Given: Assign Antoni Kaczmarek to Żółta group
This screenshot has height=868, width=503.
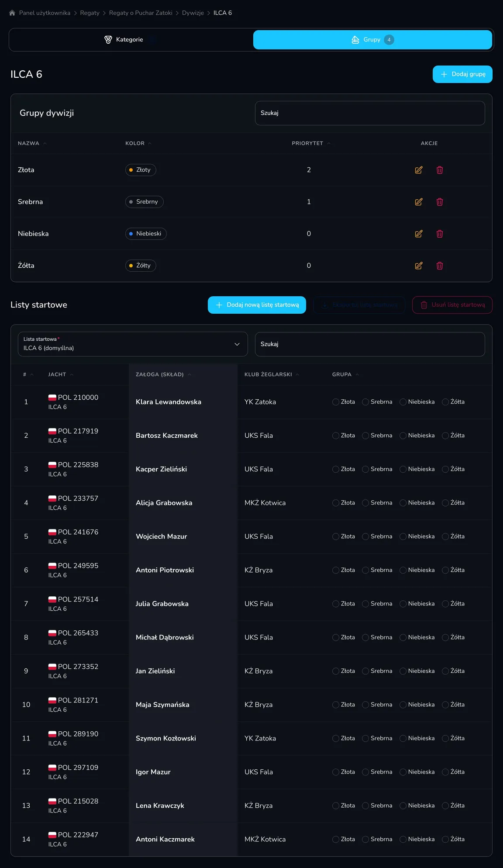Looking at the screenshot, I should click(x=445, y=839).
